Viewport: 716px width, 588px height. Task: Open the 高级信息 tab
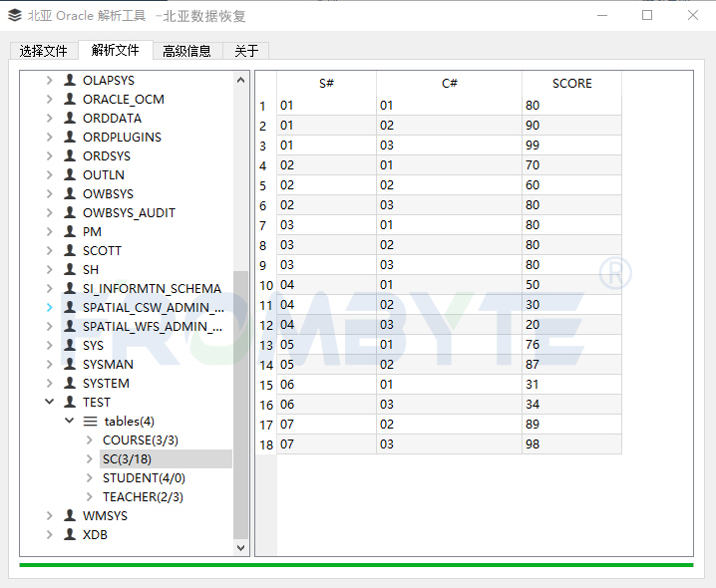tap(186, 51)
